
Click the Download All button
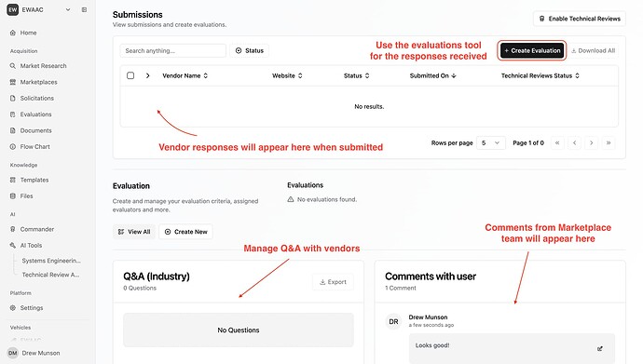(x=593, y=51)
